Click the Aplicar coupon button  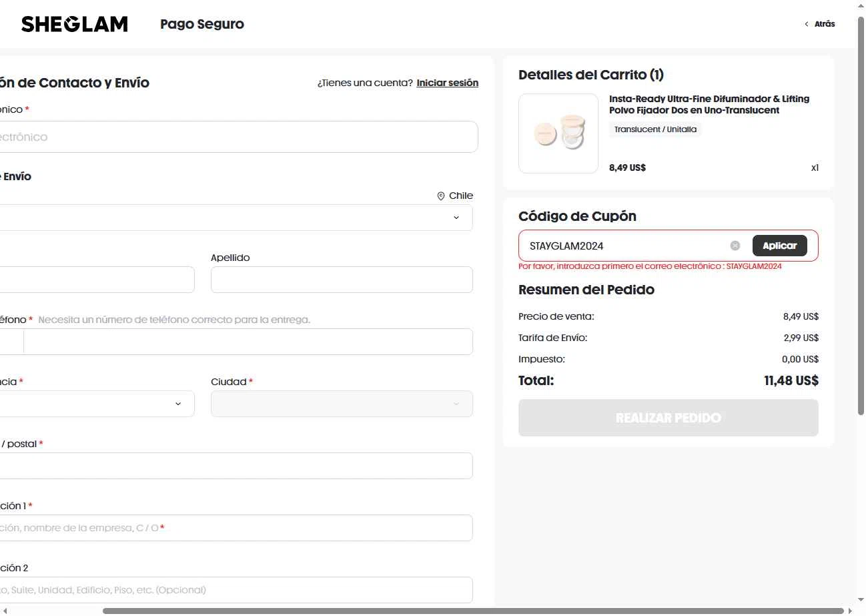(780, 246)
